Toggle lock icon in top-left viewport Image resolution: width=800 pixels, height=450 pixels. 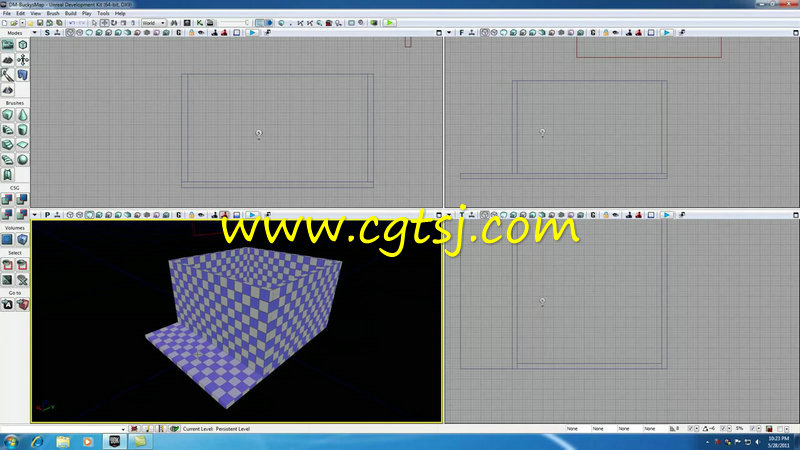point(191,33)
